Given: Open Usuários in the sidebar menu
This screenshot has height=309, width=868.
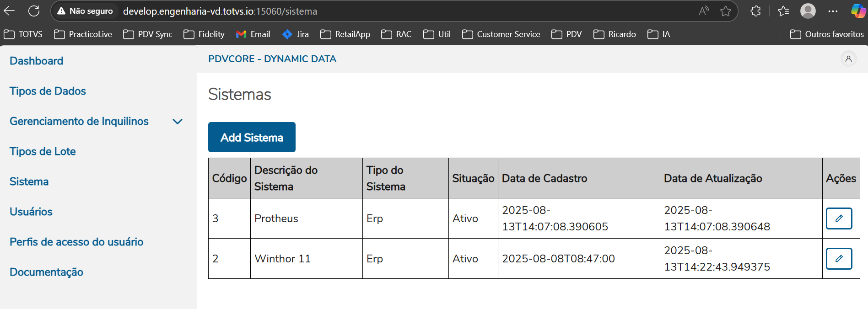Looking at the screenshot, I should click(x=31, y=212).
